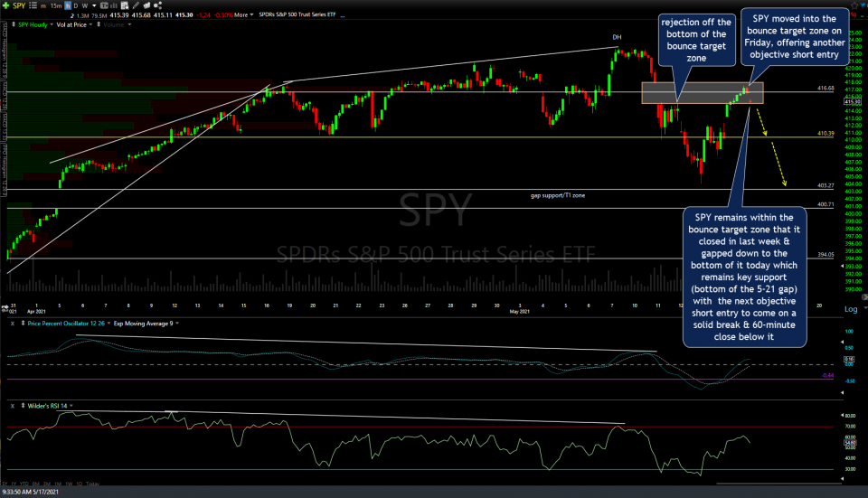
Task: Click the 416.68 horizontal line price label
Action: coord(826,88)
